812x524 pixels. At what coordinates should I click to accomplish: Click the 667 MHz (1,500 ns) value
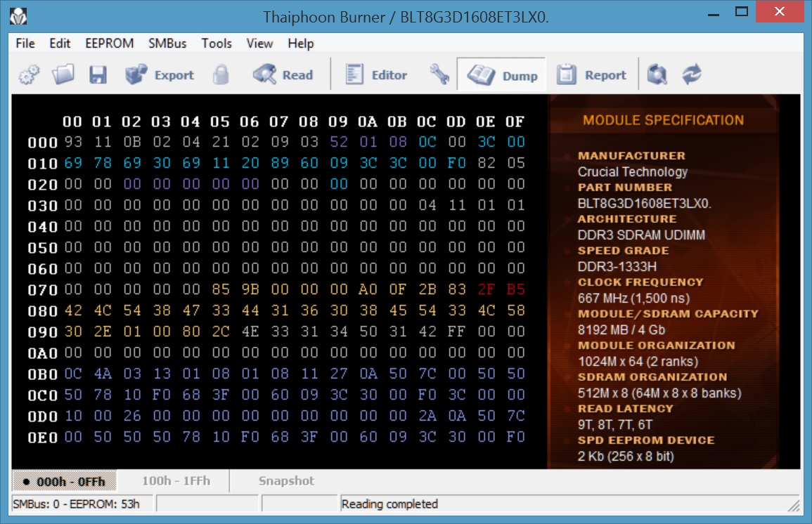click(634, 298)
